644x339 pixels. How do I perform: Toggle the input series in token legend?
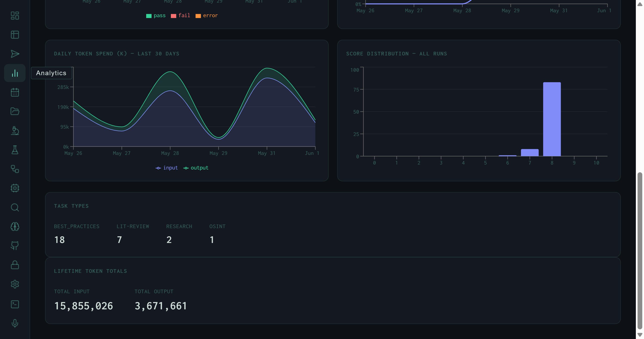(167, 168)
